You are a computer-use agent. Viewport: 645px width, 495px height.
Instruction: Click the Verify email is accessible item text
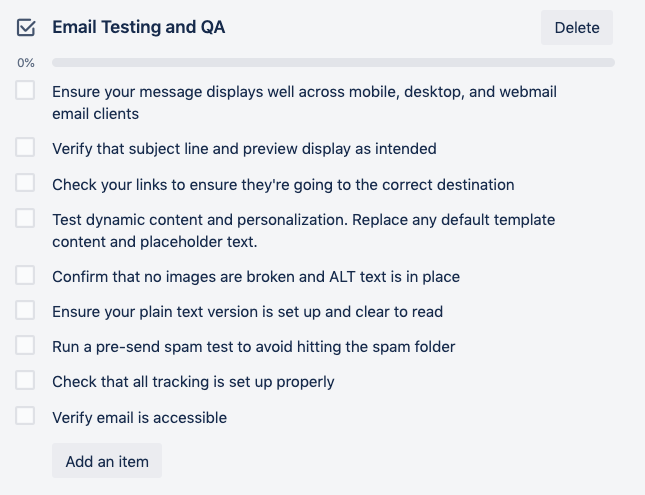140,417
